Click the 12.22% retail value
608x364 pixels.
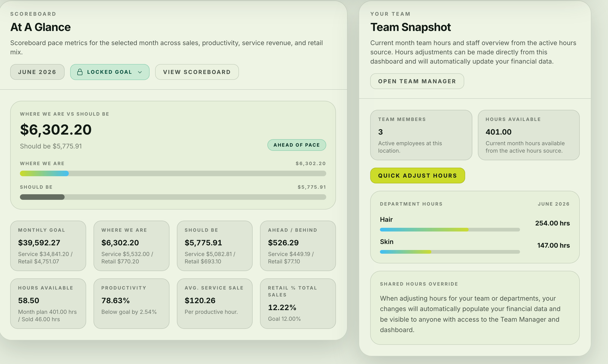click(x=282, y=307)
